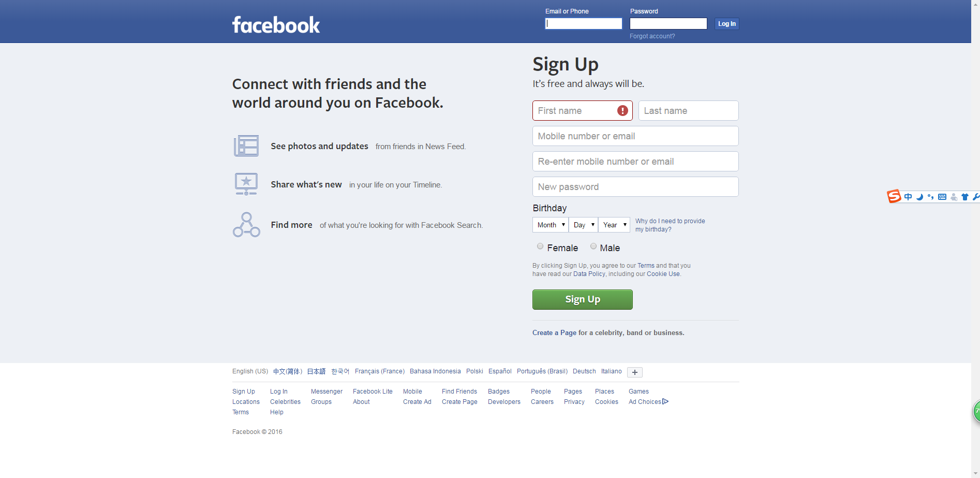Open Find Friends footer link

[459, 392]
